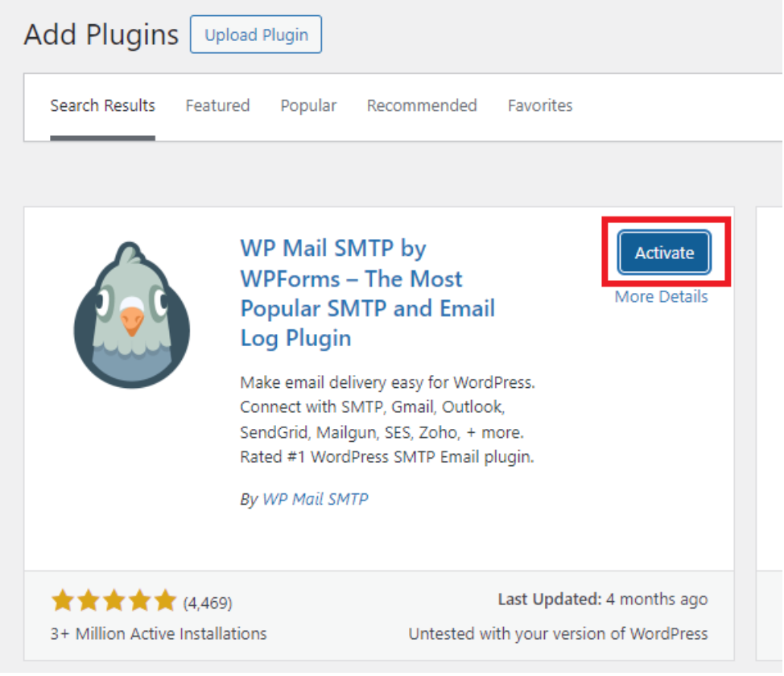Go to the Recommended tab
Screen dimensions: 784x676
(x=422, y=106)
